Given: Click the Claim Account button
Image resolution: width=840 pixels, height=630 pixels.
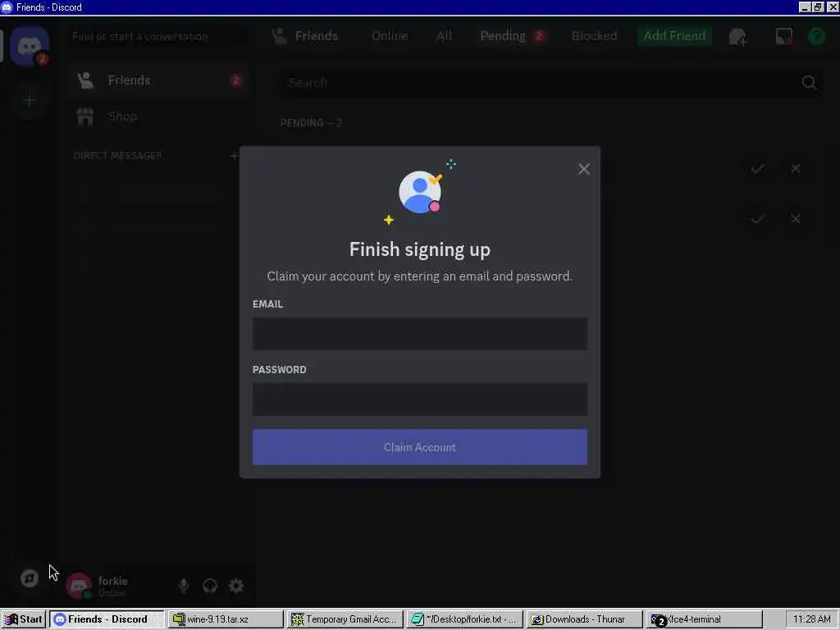Looking at the screenshot, I should (420, 447).
